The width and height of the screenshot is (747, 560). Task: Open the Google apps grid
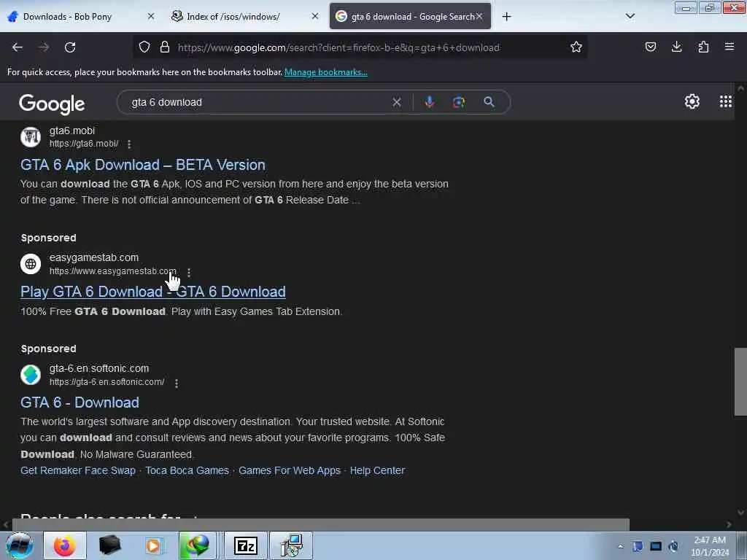(x=726, y=101)
